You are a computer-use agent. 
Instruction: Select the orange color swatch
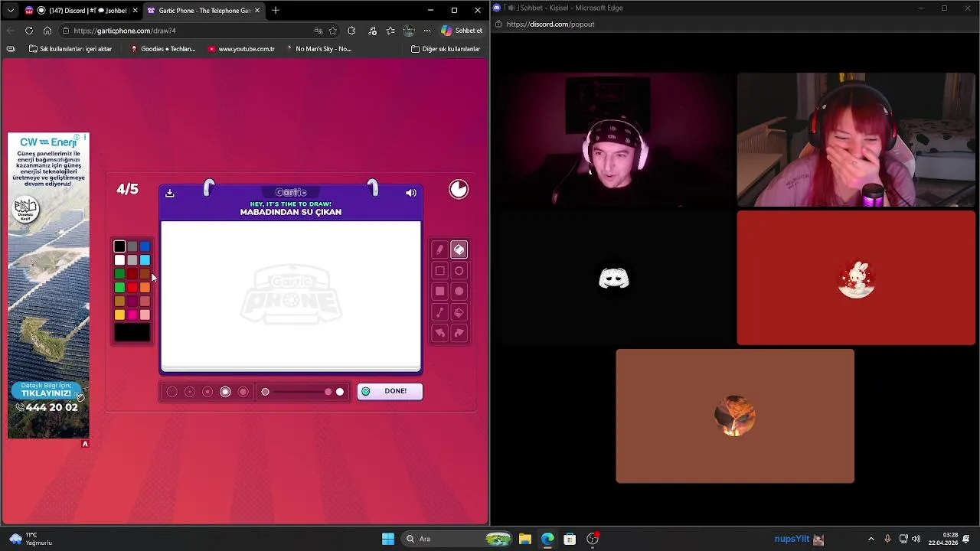click(145, 288)
